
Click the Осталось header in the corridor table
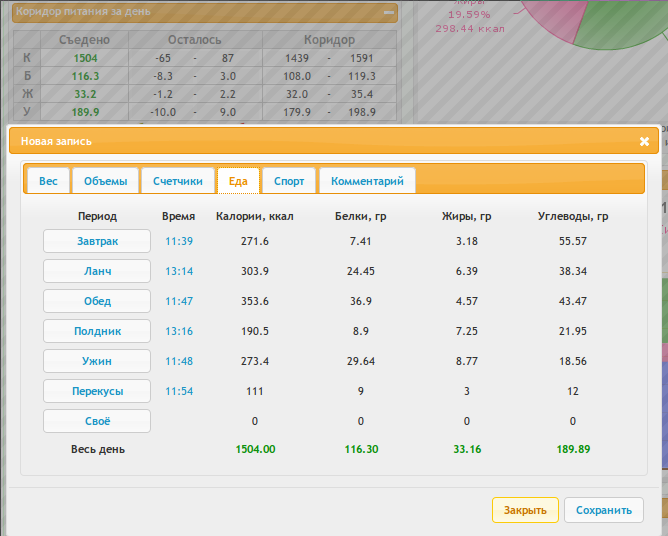tap(195, 40)
